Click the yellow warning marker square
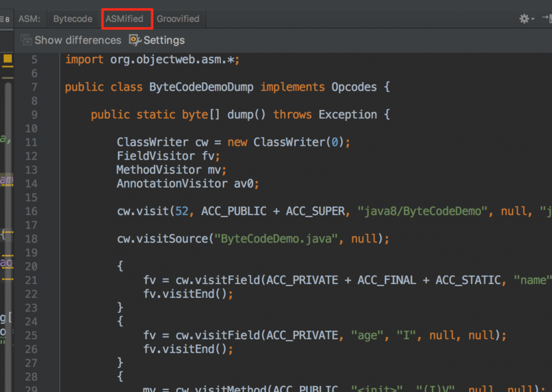The height and width of the screenshot is (392, 552). click(x=7, y=58)
